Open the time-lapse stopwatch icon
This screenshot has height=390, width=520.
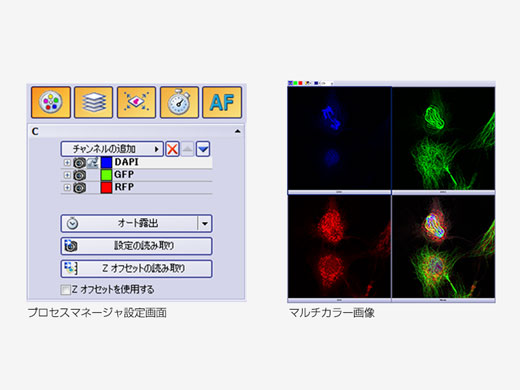pos(179,102)
